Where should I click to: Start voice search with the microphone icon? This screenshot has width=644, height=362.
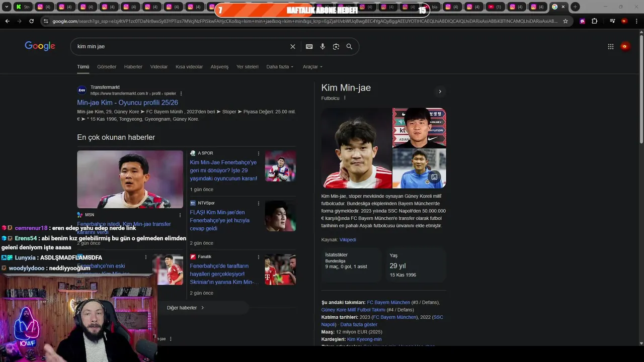point(323,46)
